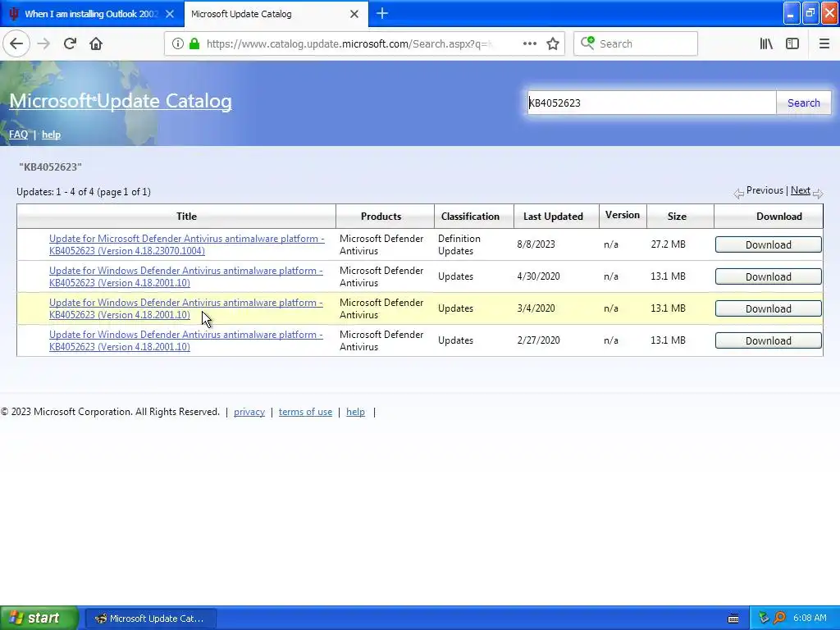840x630 pixels.
Task: Sort by the Title column header
Action: click(x=186, y=217)
